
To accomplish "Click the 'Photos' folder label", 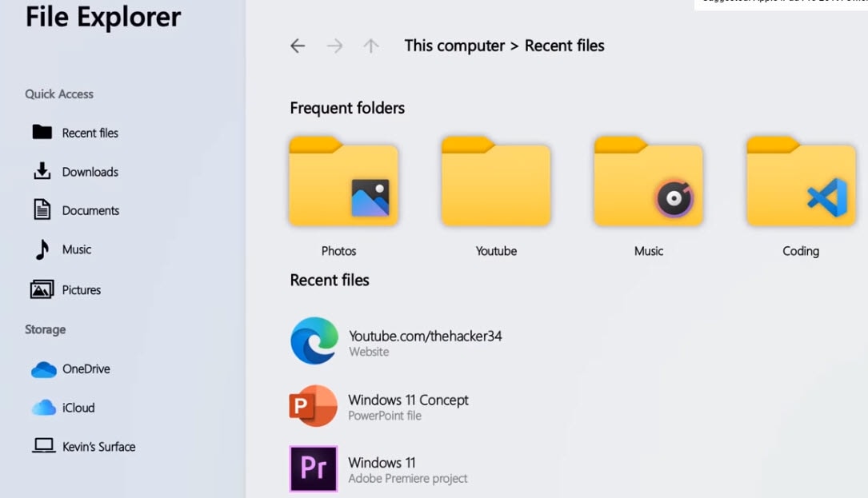I will click(x=338, y=251).
